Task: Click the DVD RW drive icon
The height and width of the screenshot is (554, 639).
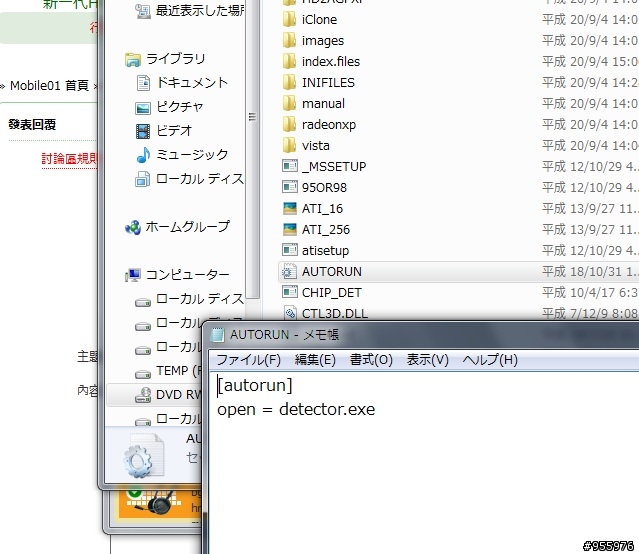Action: pyautogui.click(x=143, y=395)
